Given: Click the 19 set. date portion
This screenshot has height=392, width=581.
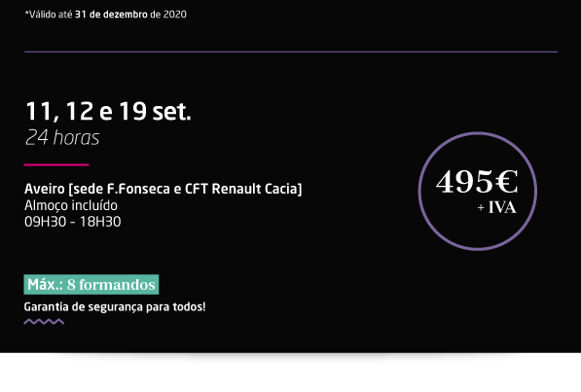Looking at the screenshot, I should click(156, 111).
